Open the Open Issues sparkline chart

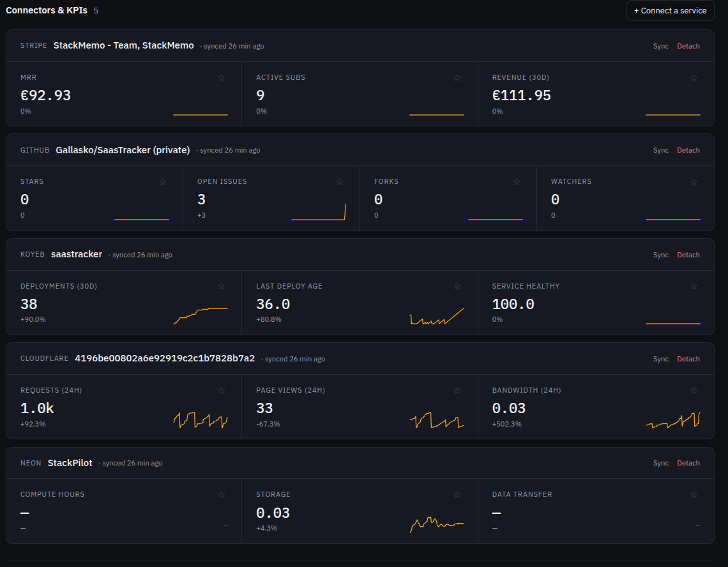(x=319, y=212)
